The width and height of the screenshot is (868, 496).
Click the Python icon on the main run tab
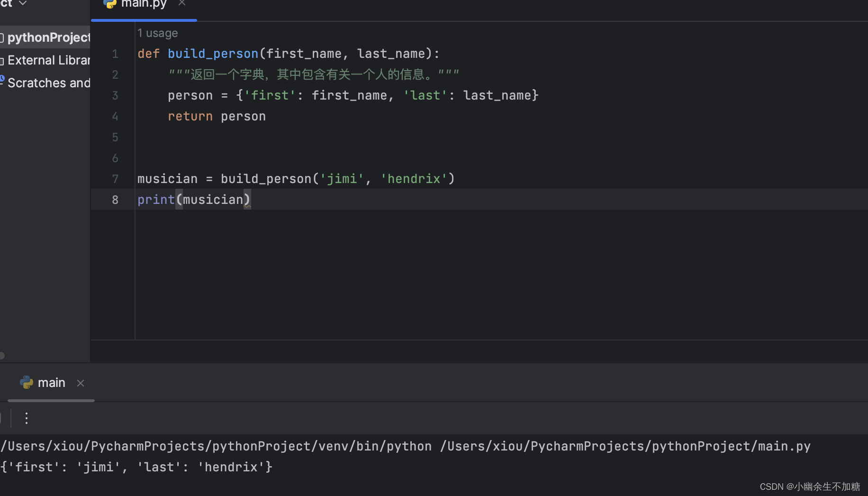tap(27, 383)
